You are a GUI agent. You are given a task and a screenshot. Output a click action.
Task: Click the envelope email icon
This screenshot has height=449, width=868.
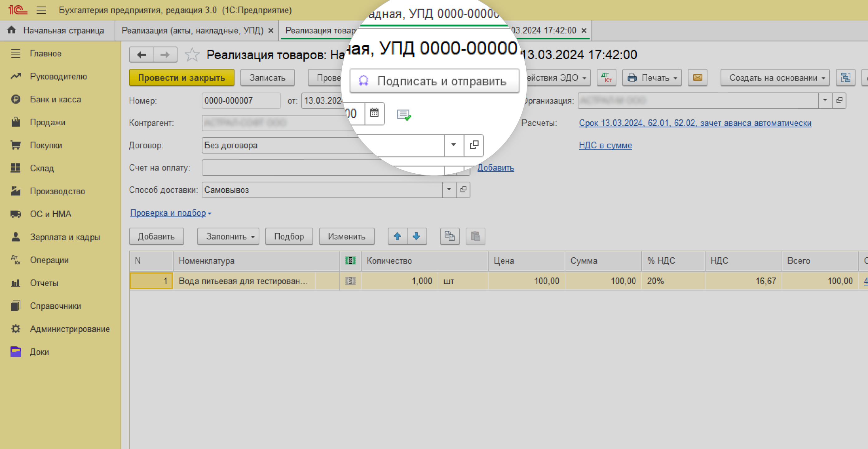[697, 78]
